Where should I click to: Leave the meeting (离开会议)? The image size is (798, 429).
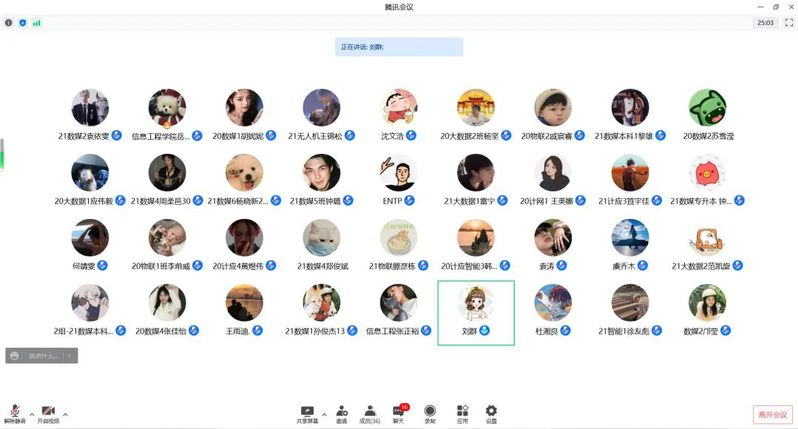[771, 413]
